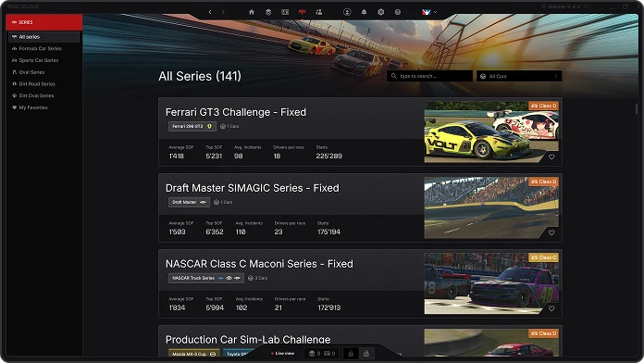The image size is (644, 363).
Task: Focus the 'type to search' field
Action: (x=429, y=76)
